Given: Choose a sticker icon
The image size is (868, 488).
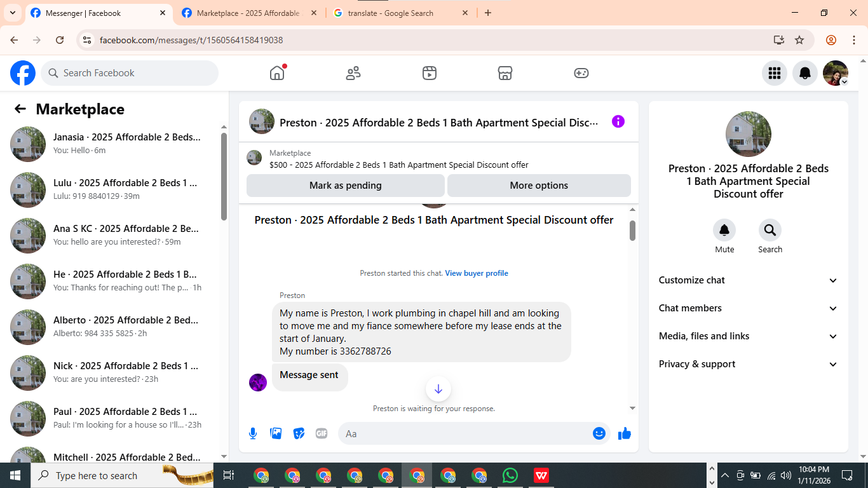Looking at the screenshot, I should coord(299,433).
